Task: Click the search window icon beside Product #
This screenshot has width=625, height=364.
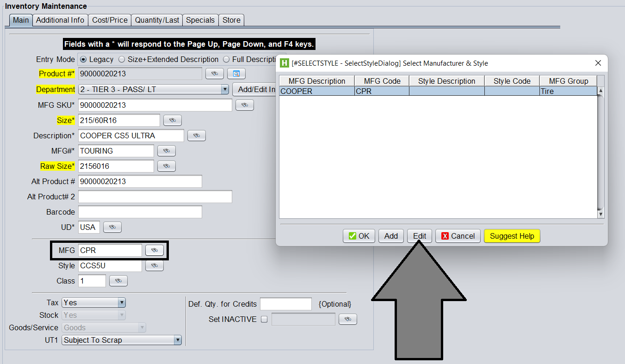Action: pyautogui.click(x=236, y=74)
